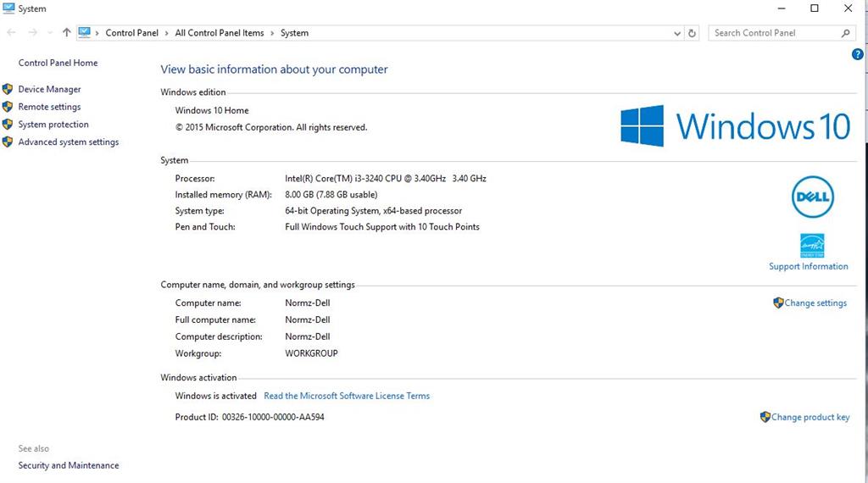The height and width of the screenshot is (483, 868).
Task: Click the Forward navigation arrow
Action: pos(33,33)
